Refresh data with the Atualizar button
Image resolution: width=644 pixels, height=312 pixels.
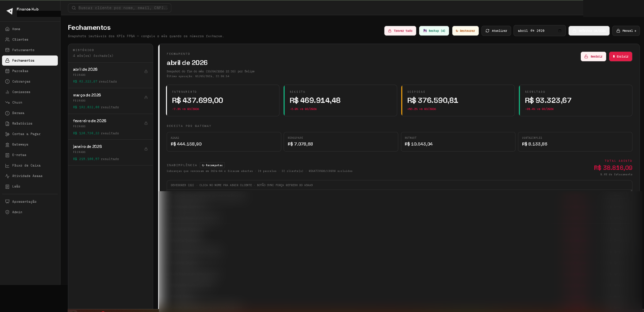(496, 31)
